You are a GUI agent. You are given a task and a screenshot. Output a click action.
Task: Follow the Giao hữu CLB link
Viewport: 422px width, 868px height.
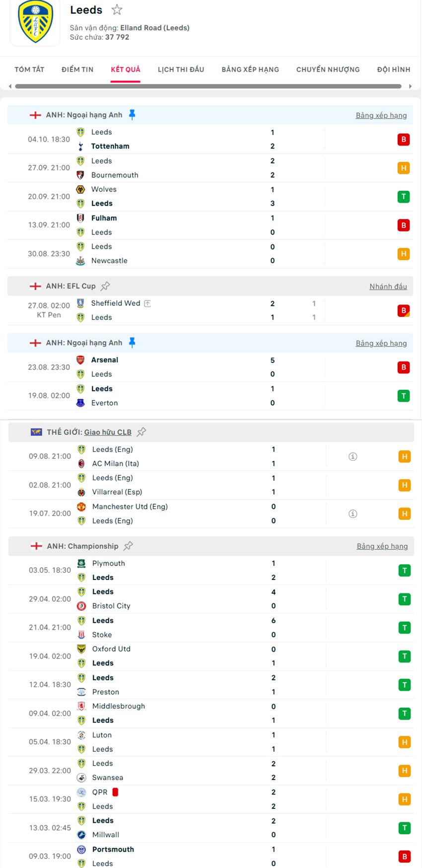pos(108,433)
